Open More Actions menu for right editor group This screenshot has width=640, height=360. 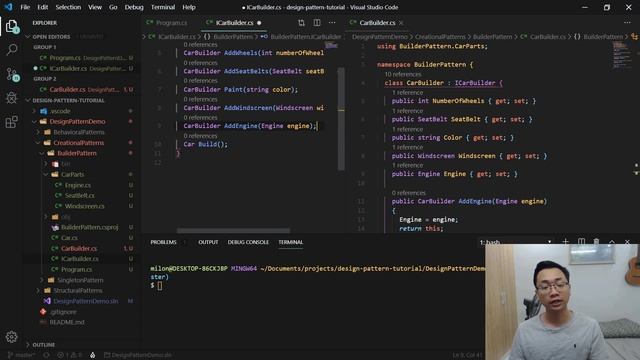tap(627, 23)
